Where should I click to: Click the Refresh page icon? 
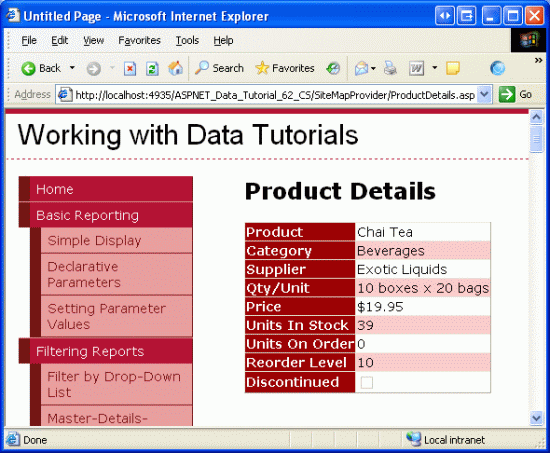pos(152,68)
